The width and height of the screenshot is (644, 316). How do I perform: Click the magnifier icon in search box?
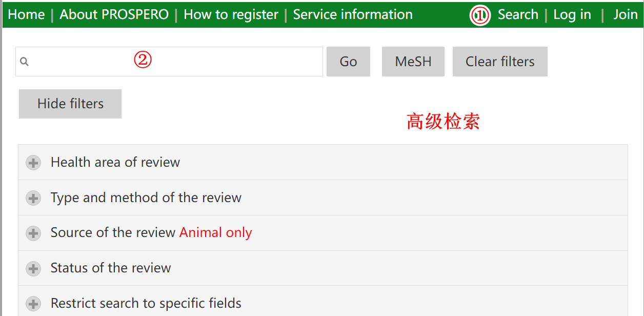[24, 62]
